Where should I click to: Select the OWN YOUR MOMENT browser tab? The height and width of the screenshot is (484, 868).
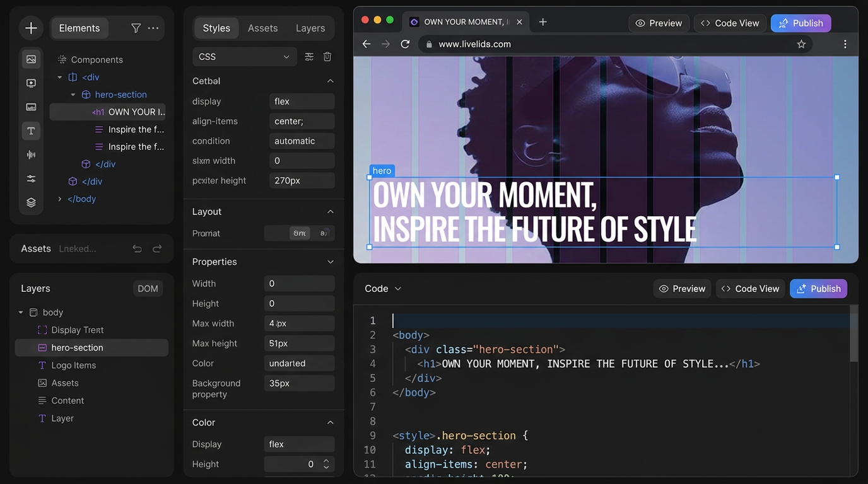pos(466,22)
